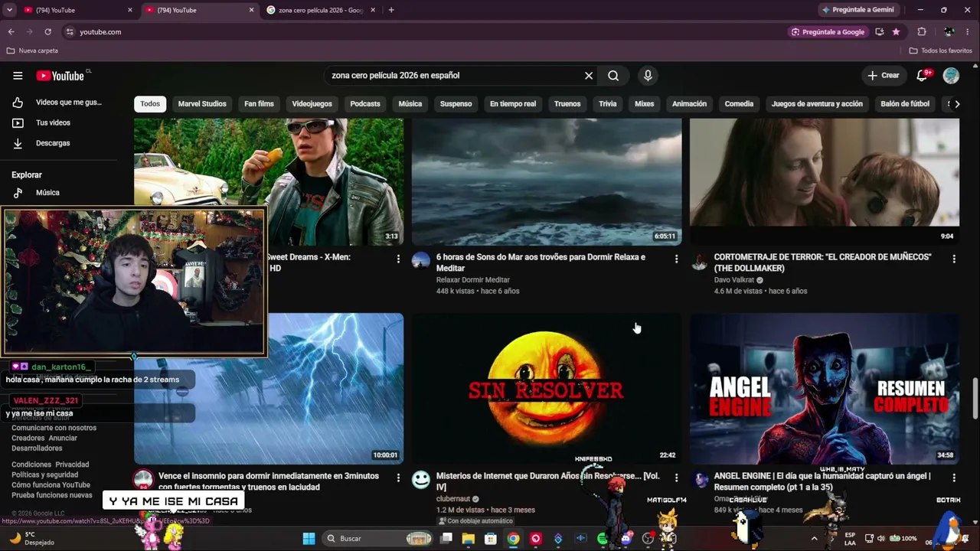The image size is (980, 551).
Task: Start voice search with the microphone
Action: pos(648,76)
